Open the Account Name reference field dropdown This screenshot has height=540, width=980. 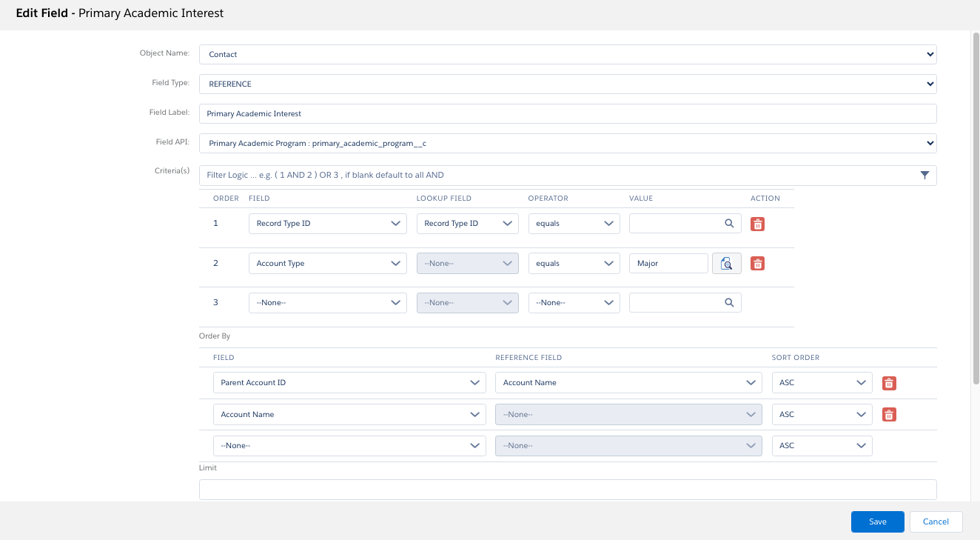pyautogui.click(x=628, y=383)
